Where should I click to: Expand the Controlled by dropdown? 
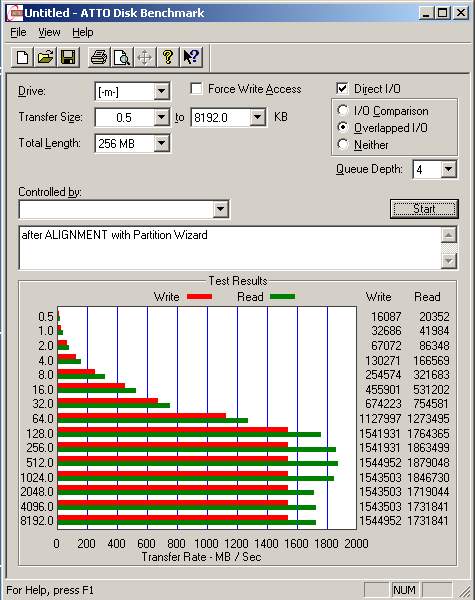tap(220, 209)
